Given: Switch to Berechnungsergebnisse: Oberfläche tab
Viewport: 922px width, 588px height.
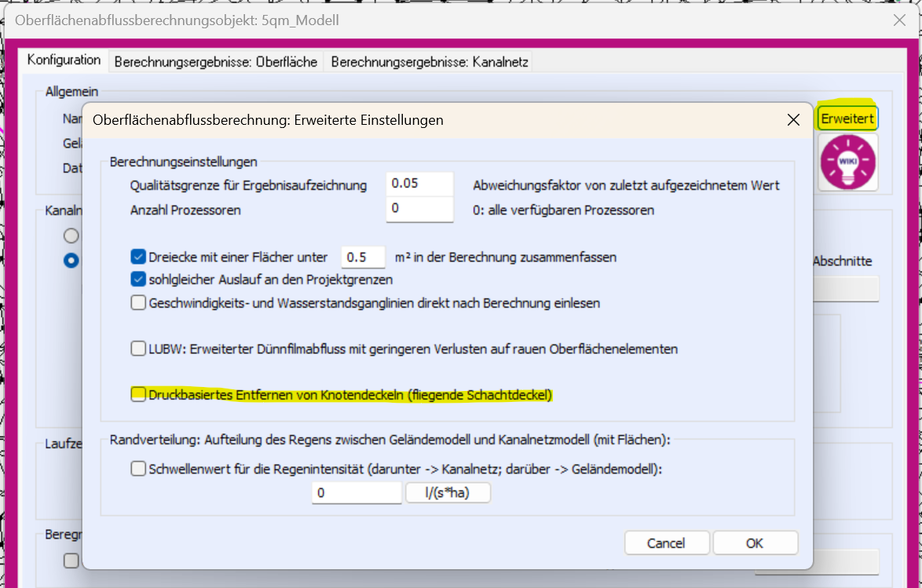Looking at the screenshot, I should [x=216, y=61].
